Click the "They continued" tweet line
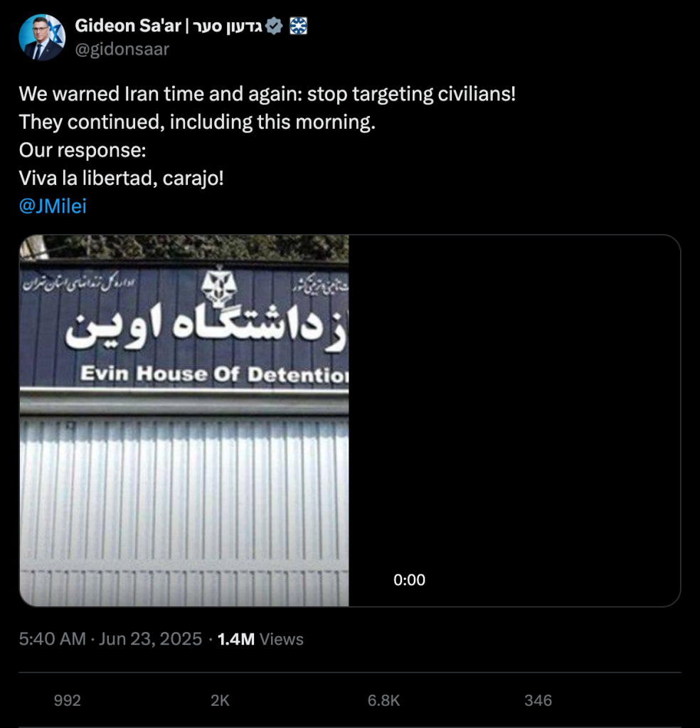This screenshot has width=700, height=728. tap(197, 122)
